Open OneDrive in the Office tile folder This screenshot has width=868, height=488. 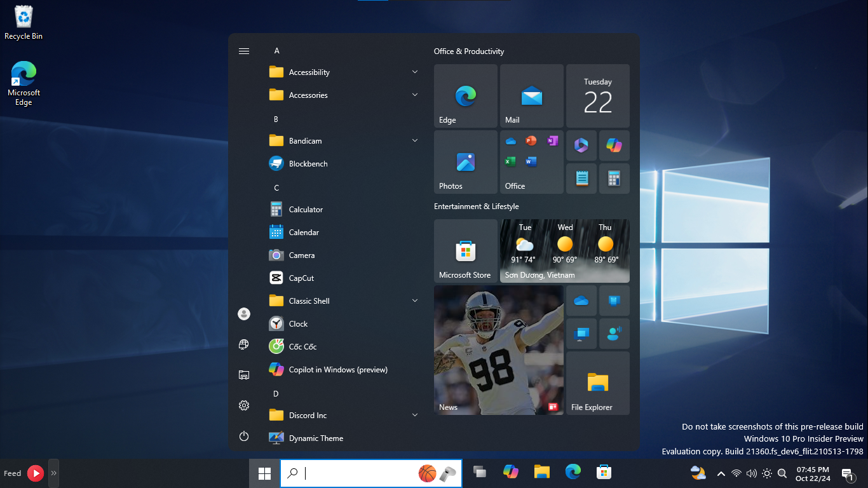[x=510, y=141]
